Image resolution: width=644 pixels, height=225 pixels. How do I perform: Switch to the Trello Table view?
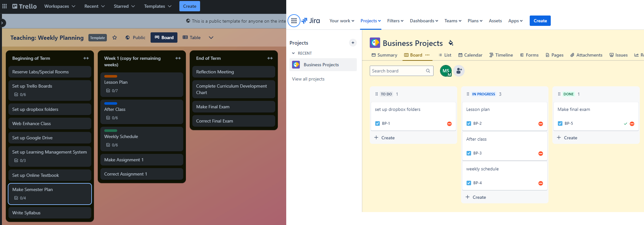[192, 37]
